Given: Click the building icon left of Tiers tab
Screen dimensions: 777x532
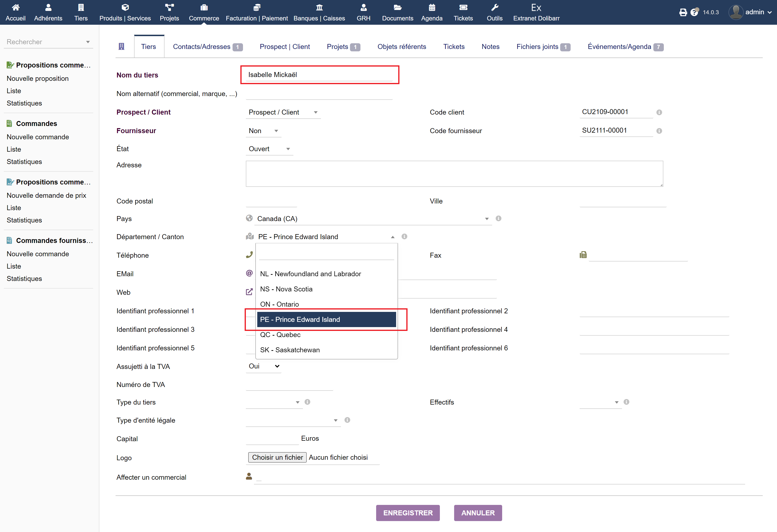Looking at the screenshot, I should (121, 46).
